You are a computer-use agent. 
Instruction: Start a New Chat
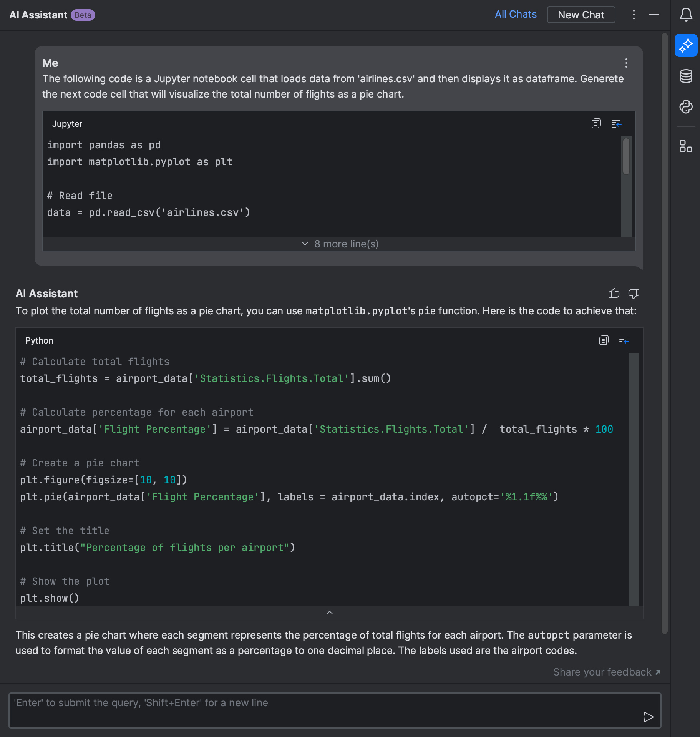[581, 15]
